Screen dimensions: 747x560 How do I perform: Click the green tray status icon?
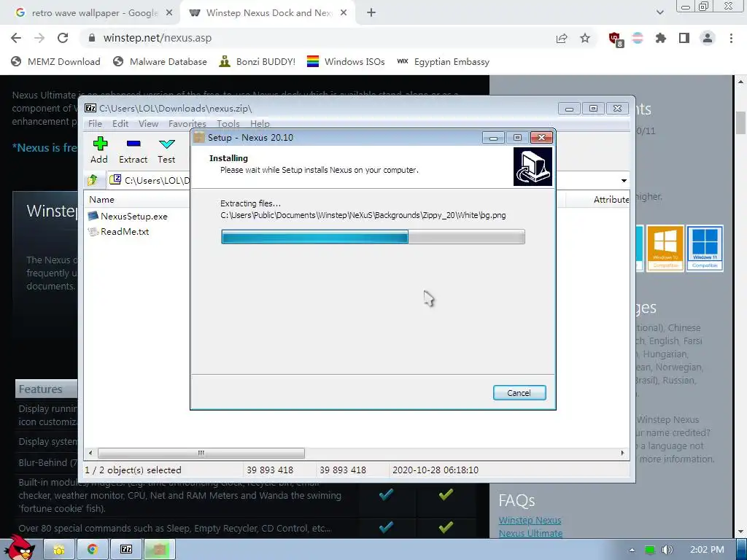pyautogui.click(x=649, y=550)
